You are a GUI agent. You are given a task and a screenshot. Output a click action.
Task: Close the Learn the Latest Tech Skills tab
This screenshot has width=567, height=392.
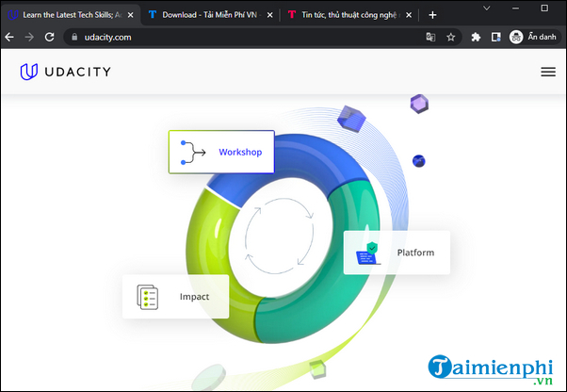coord(131,15)
